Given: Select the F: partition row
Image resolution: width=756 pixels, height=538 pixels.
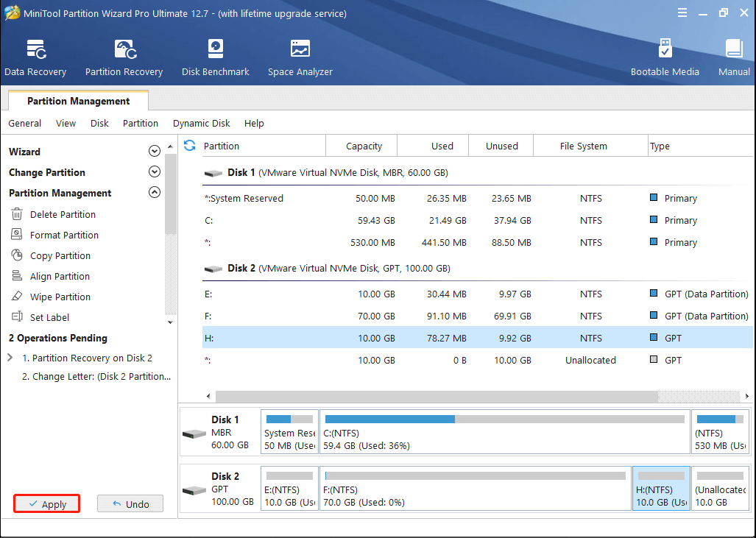Looking at the screenshot, I should (477, 316).
